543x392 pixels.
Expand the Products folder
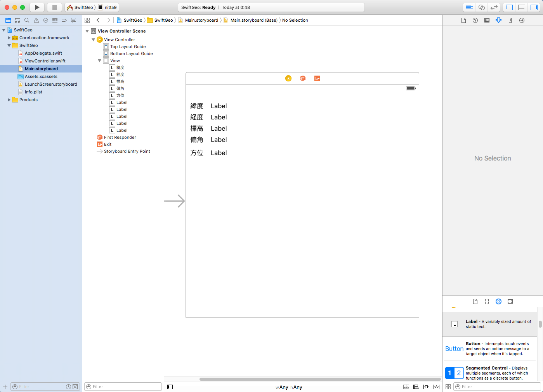point(9,100)
